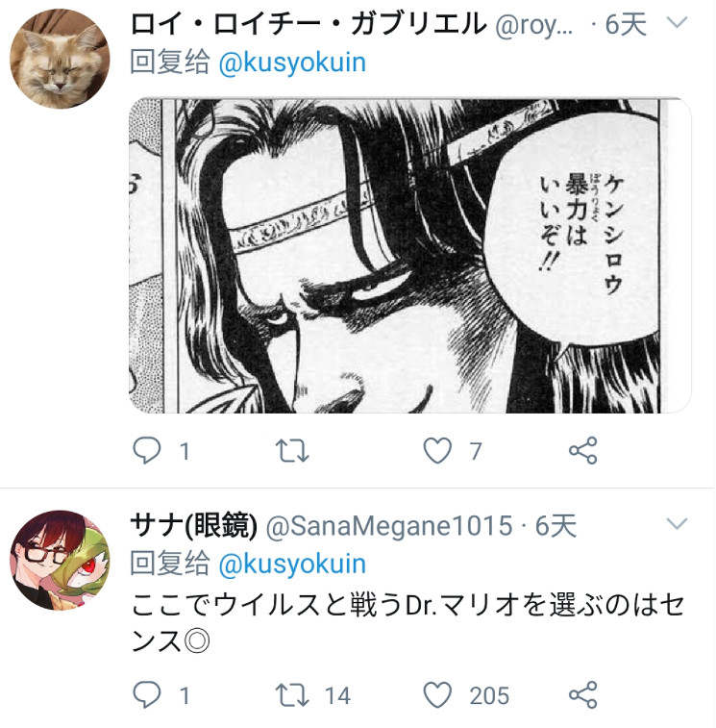716x728 pixels.
Task: Open @kusyokuin link in the second reply
Action: tap(292, 565)
